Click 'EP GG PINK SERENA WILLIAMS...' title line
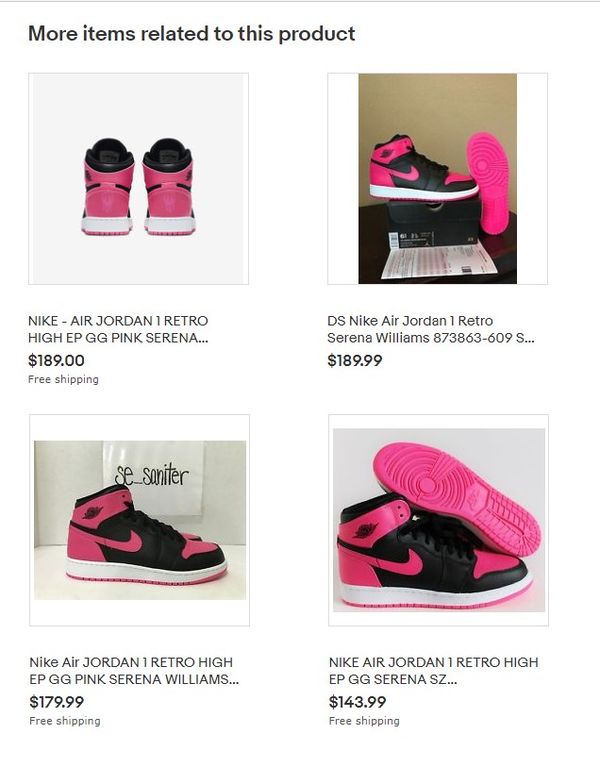Viewport: 600px width, 784px height. tap(134, 680)
